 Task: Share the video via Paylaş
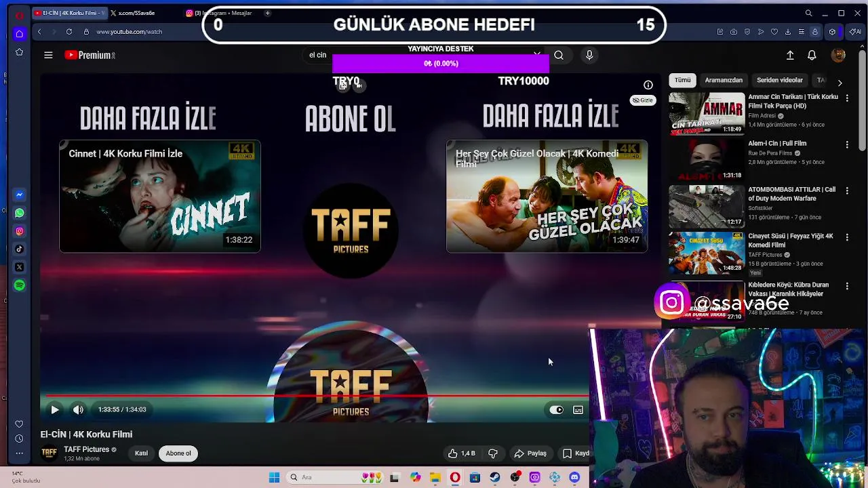coord(530,453)
